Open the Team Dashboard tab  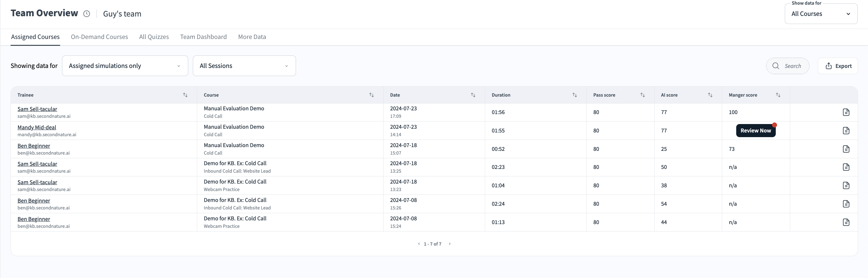pos(203,37)
